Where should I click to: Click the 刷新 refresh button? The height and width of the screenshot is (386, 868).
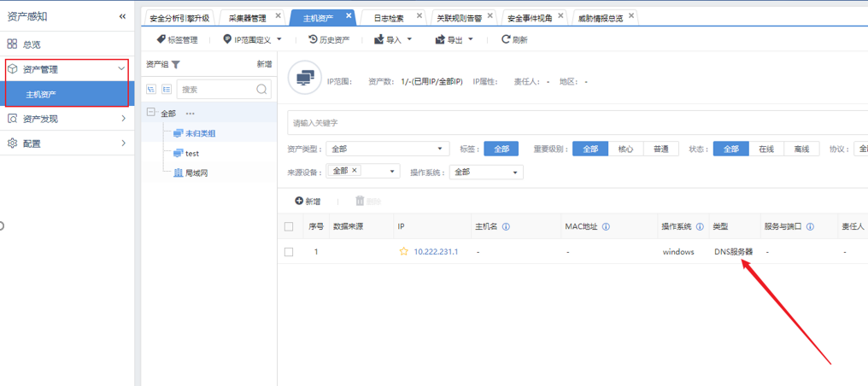point(514,39)
